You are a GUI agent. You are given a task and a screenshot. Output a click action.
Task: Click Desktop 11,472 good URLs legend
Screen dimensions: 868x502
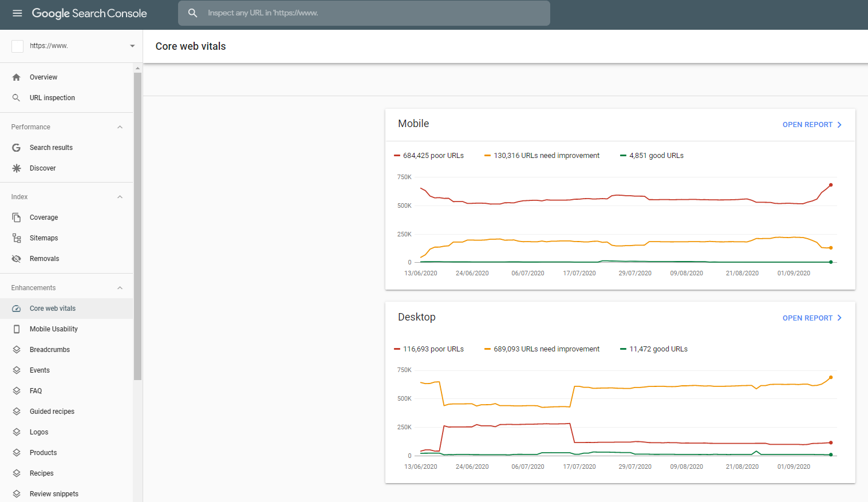pos(654,349)
